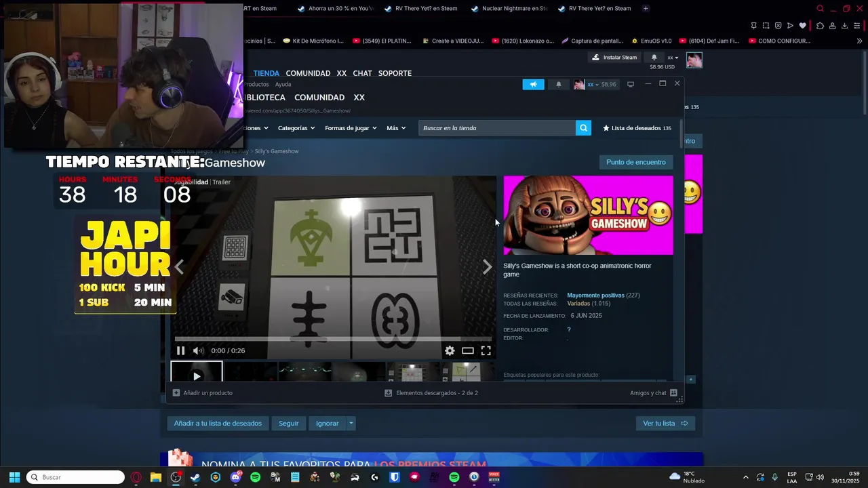
Task: Open 'Amigos y chat' panel
Action: 654,393
